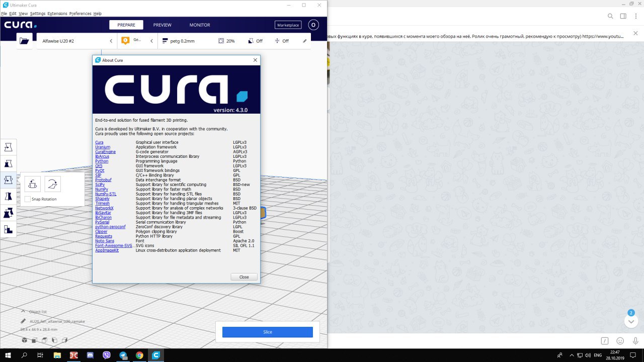Open file with the folder icon

click(x=24, y=41)
